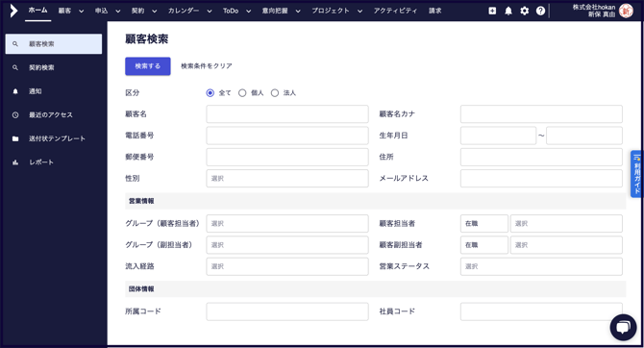Open notifications bell icon in header

point(508,12)
